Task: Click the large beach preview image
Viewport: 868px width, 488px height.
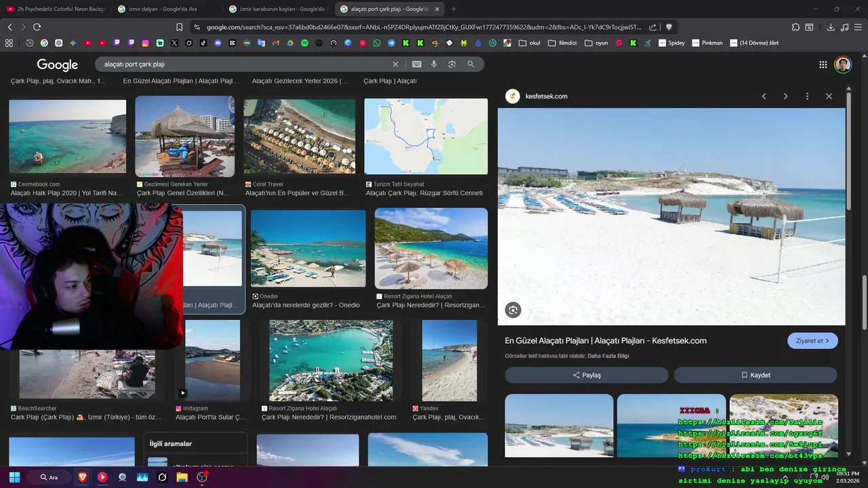Action: pyautogui.click(x=671, y=217)
